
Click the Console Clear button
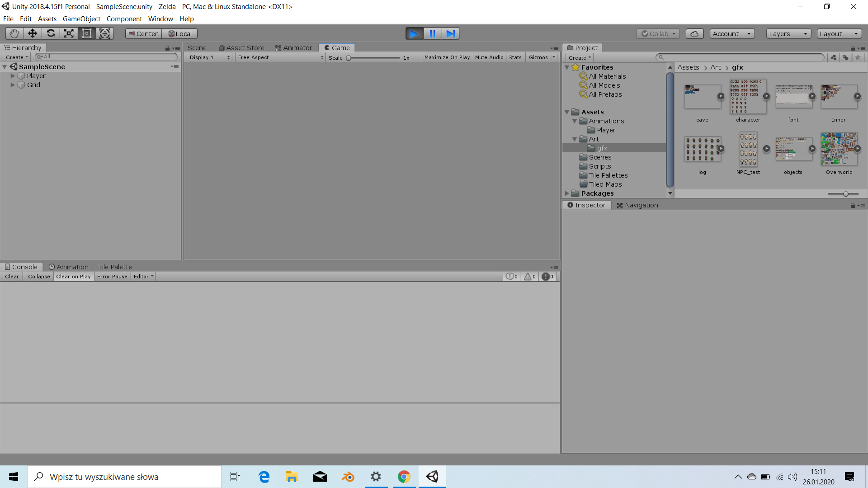click(x=12, y=277)
